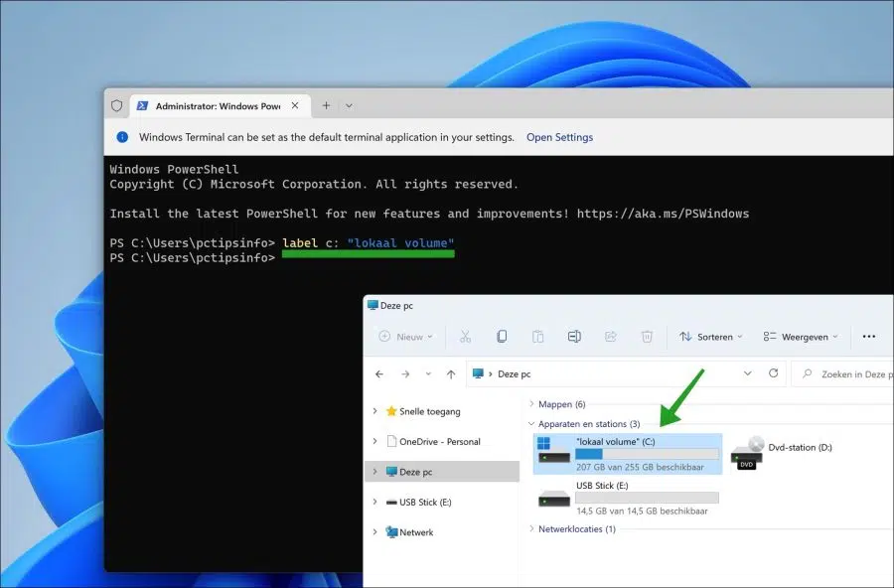Image resolution: width=894 pixels, height=588 pixels.
Task: Open the Terminal new-tab profile dropdown
Action: click(x=349, y=105)
